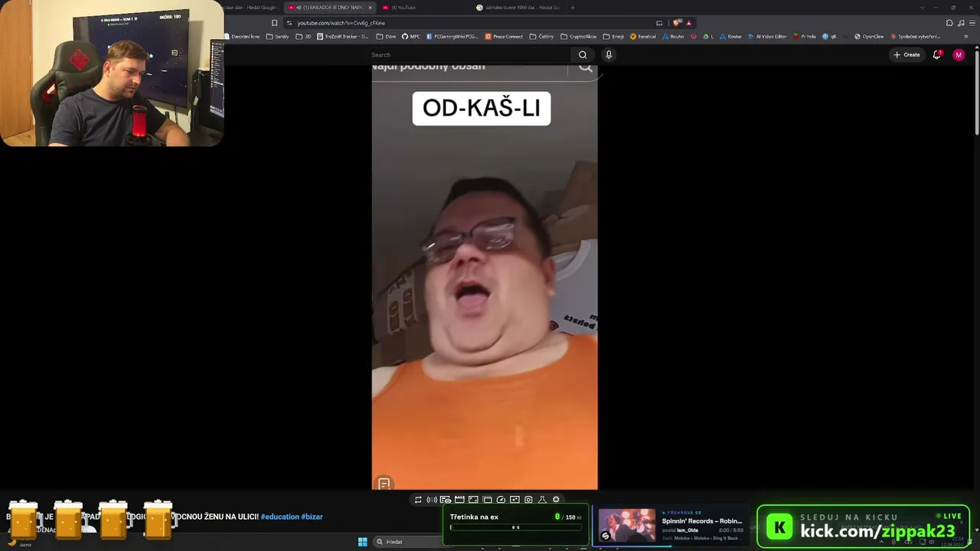Open a new browser tab with plus
Image resolution: width=980 pixels, height=551 pixels.
573,8
